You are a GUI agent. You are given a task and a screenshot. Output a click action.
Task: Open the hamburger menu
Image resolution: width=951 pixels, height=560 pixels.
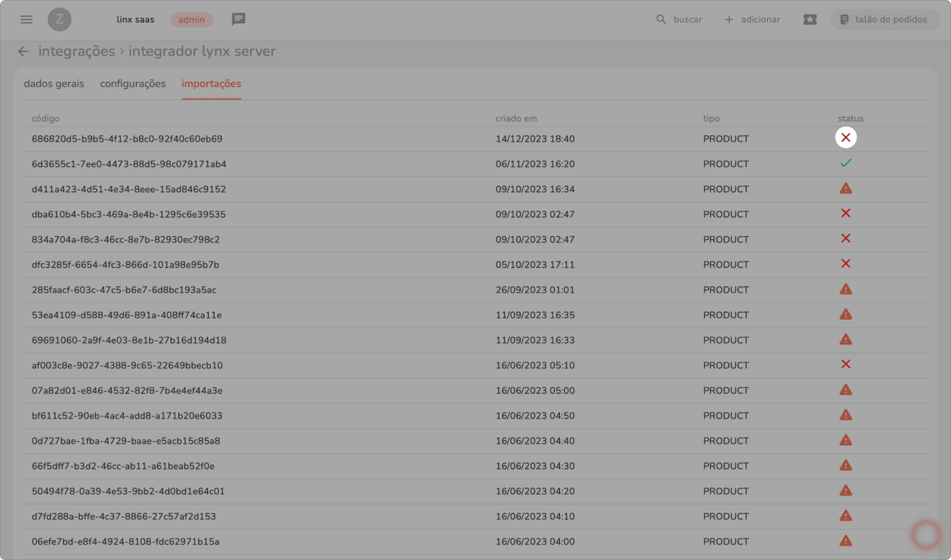pos(26,20)
